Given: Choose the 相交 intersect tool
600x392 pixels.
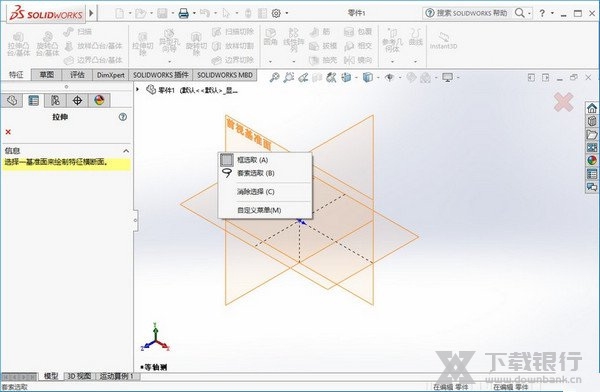Looking at the screenshot, I should (357, 46).
